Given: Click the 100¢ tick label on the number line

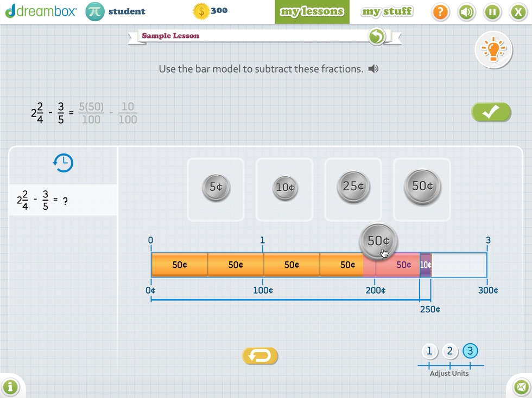Looking at the screenshot, I should click(263, 290).
